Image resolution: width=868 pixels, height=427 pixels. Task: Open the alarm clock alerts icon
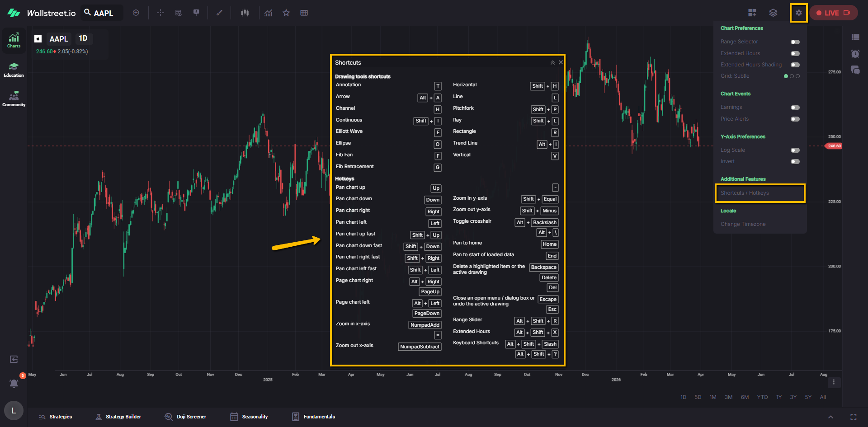(x=855, y=54)
